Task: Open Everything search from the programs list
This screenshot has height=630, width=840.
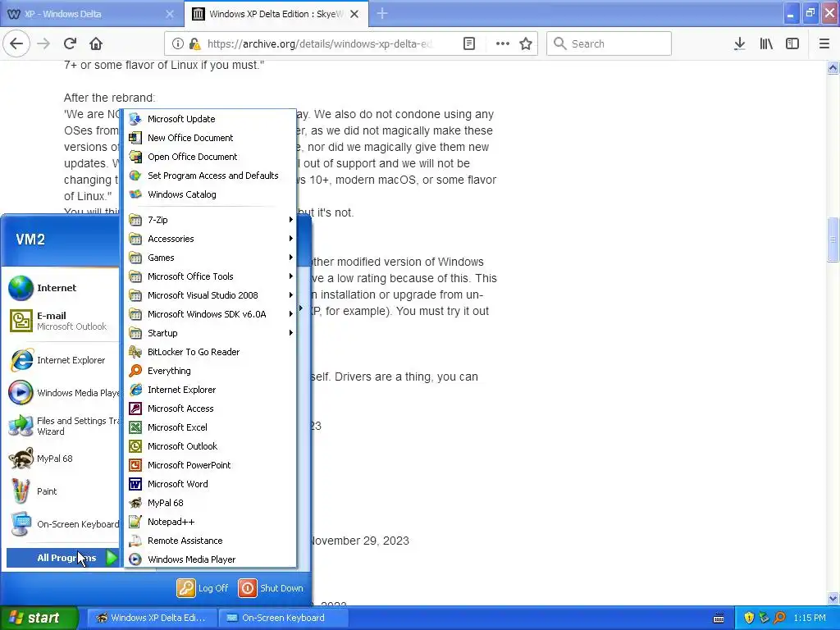Action: point(211,371)
